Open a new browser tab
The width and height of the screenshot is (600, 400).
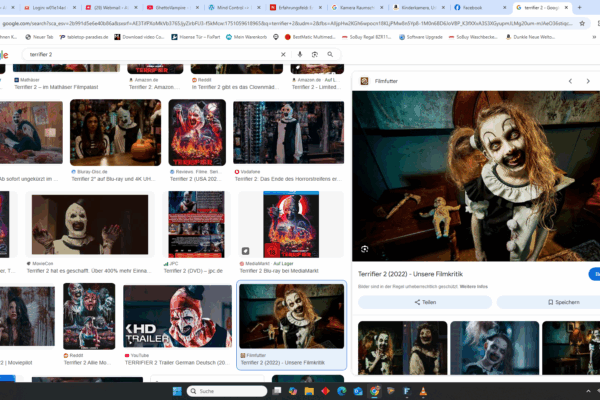[579, 7]
